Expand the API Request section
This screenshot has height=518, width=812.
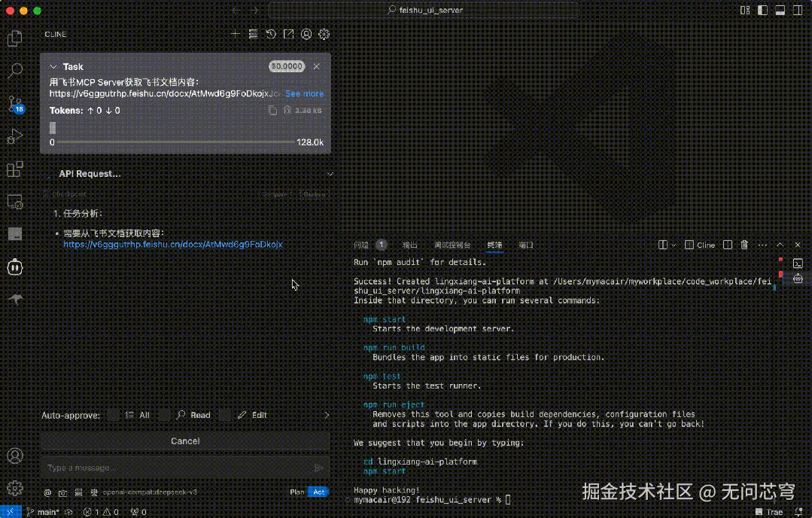(x=330, y=173)
